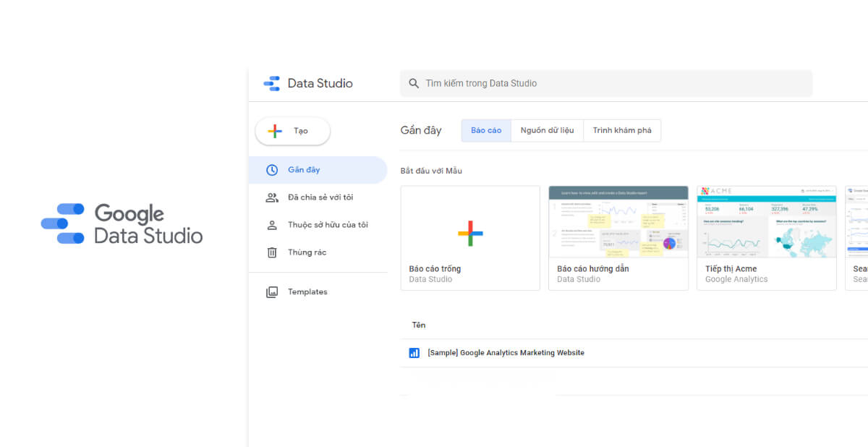Image resolution: width=868 pixels, height=447 pixels.
Task: Click the Data Studio title text in header
Action: pos(320,83)
